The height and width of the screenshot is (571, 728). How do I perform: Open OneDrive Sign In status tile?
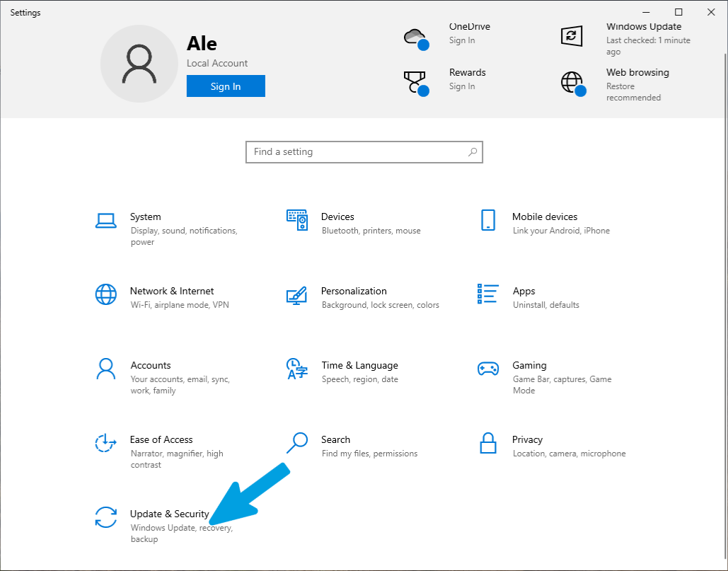point(446,36)
